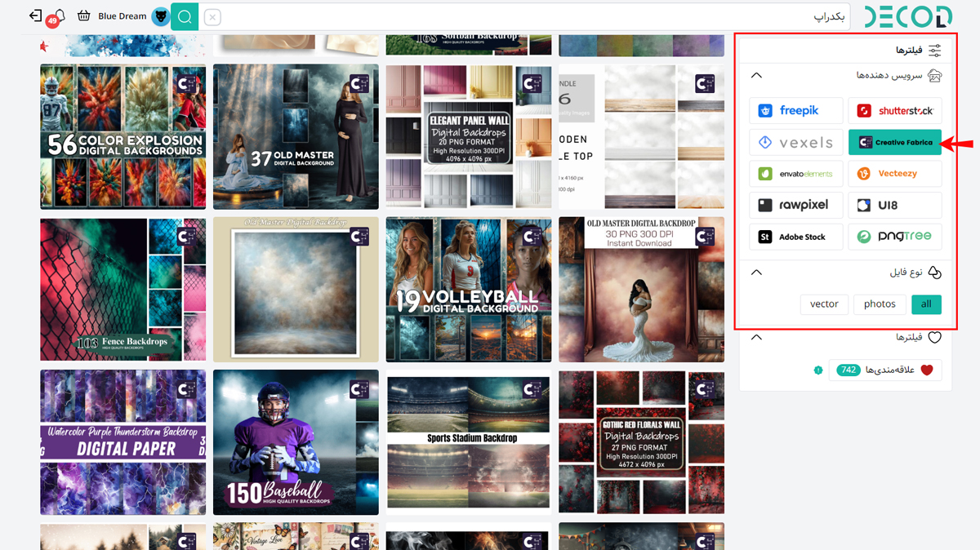Screen dimensions: 980x550
Task: Open the Old Master 30 PNG maternity thumbnail
Action: click(x=641, y=290)
